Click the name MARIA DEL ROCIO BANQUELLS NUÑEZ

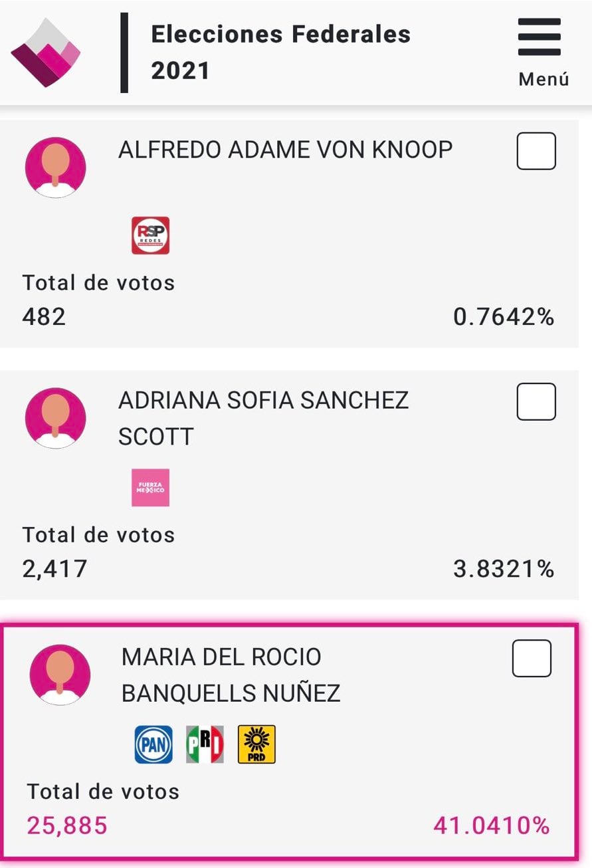click(x=231, y=675)
